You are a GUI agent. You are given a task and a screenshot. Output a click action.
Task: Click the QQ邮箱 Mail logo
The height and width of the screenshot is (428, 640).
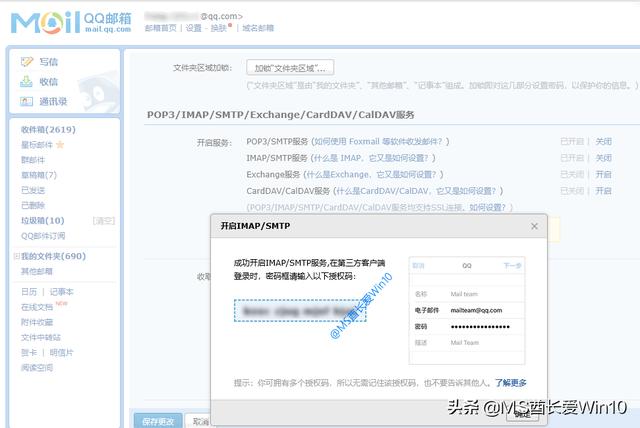click(x=71, y=23)
